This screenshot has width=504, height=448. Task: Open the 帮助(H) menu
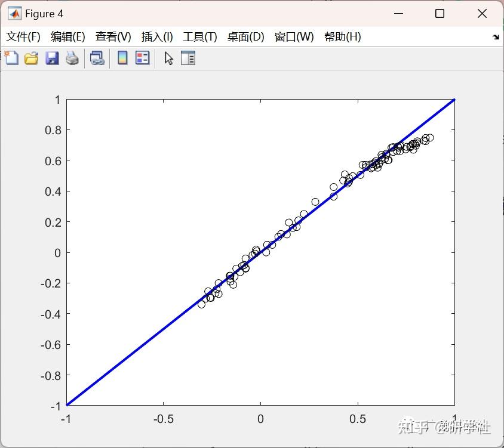click(343, 36)
